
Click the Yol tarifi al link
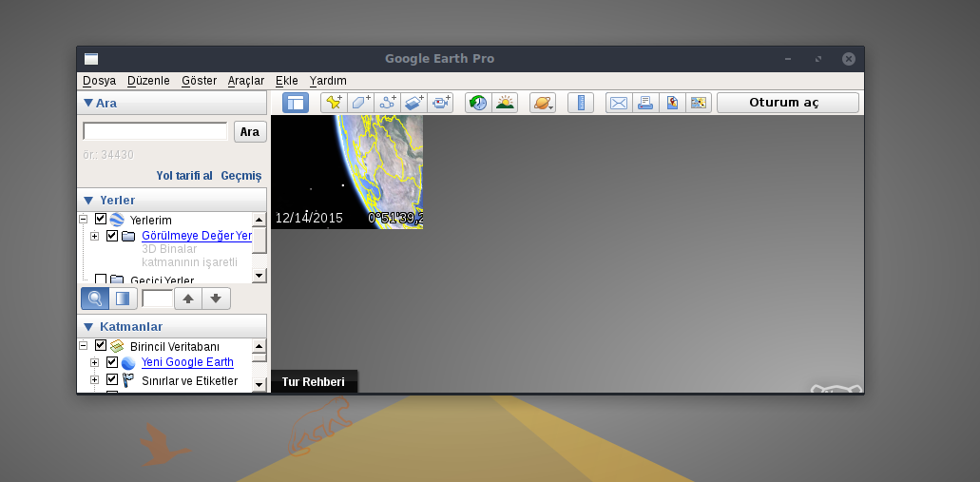pos(184,176)
